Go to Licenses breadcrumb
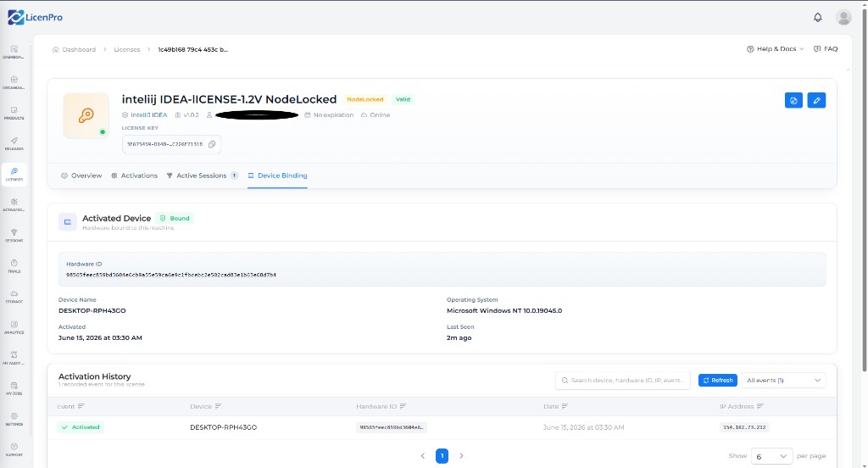 [x=127, y=49]
